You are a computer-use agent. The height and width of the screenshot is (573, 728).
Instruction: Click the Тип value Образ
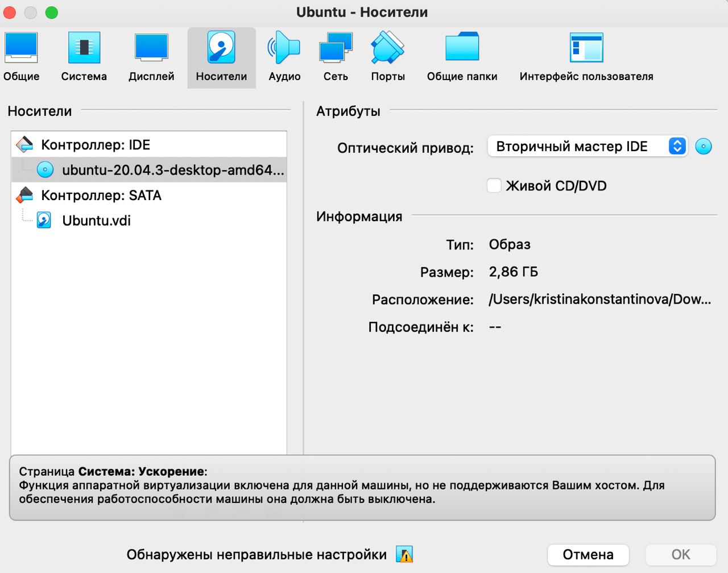pyautogui.click(x=510, y=244)
